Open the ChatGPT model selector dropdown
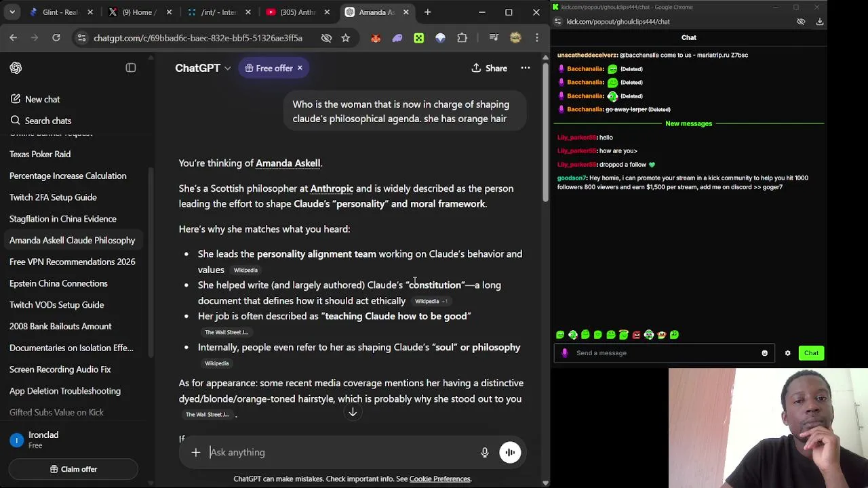The width and height of the screenshot is (868, 488). [x=203, y=68]
